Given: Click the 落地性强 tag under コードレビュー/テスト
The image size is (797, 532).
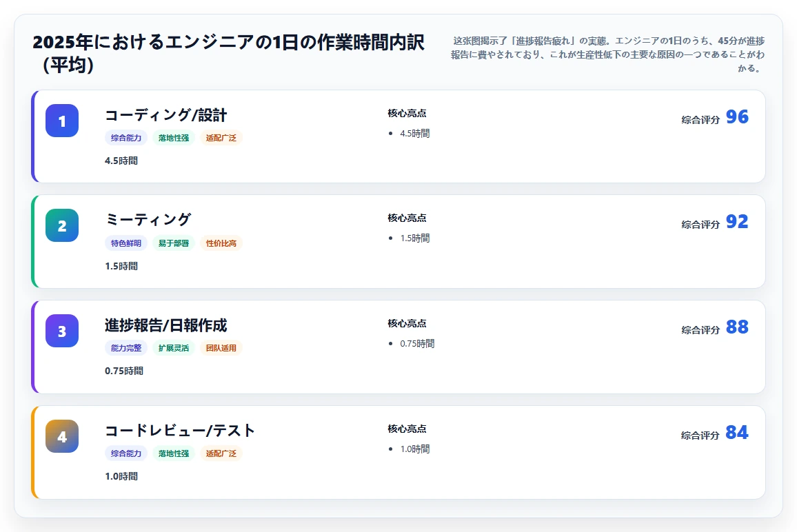Looking at the screenshot, I should point(173,453).
